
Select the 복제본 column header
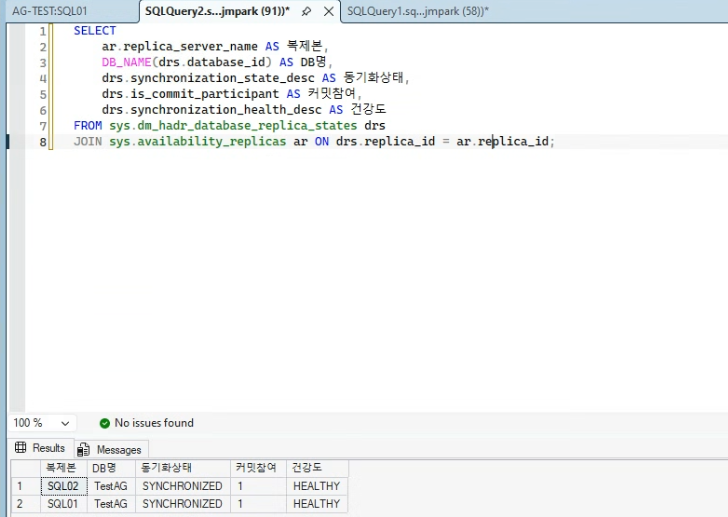(x=64, y=468)
